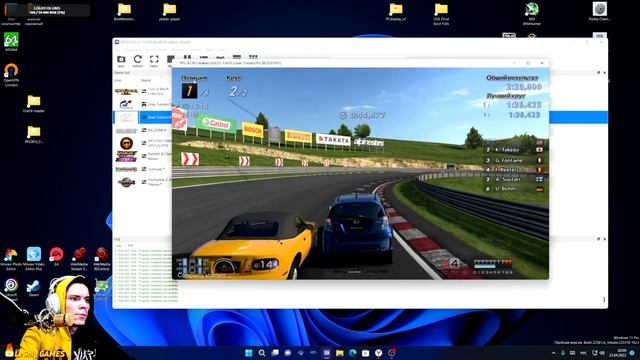Open the MSI Afterburner desktop shortcut
Image resolution: width=640 pixels, height=360 pixels.
click(531, 13)
